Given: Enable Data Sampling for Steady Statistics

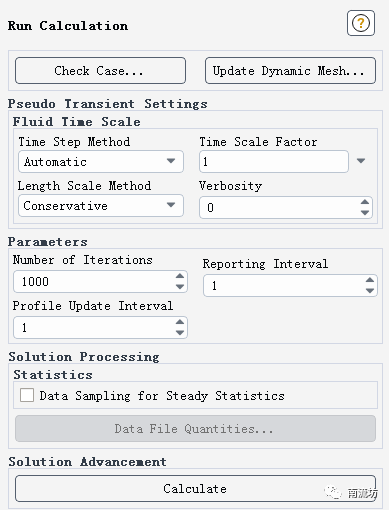Looking at the screenshot, I should tap(27, 395).
